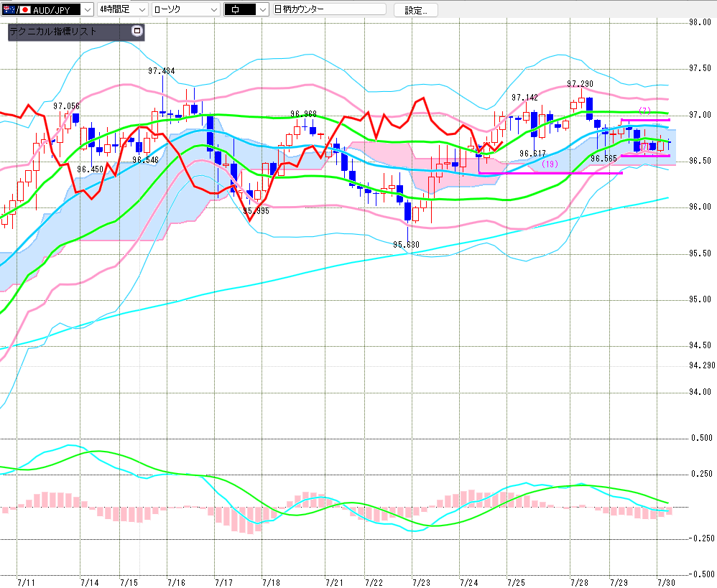Click the 98.00 price axis value
Viewport: 717px width, 588px height.
(700, 22)
